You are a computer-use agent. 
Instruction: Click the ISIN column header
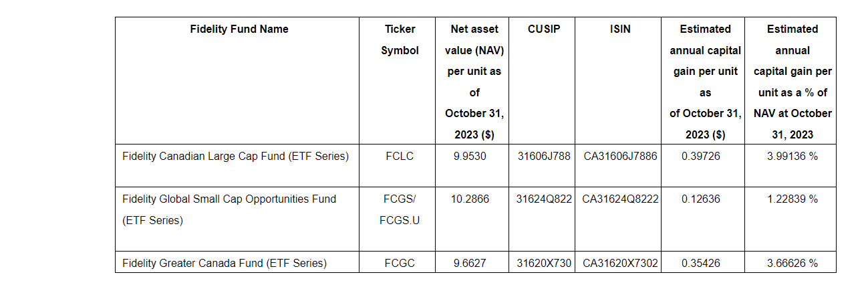tap(619, 29)
